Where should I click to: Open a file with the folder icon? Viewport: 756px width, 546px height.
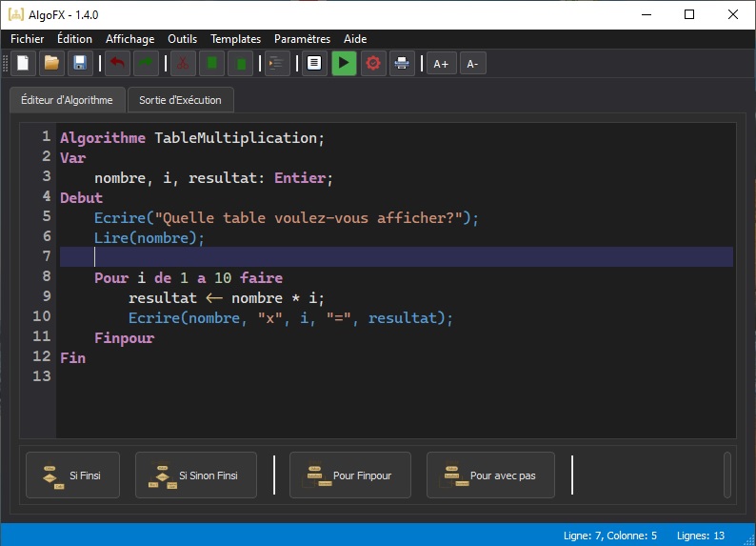[x=51, y=63]
